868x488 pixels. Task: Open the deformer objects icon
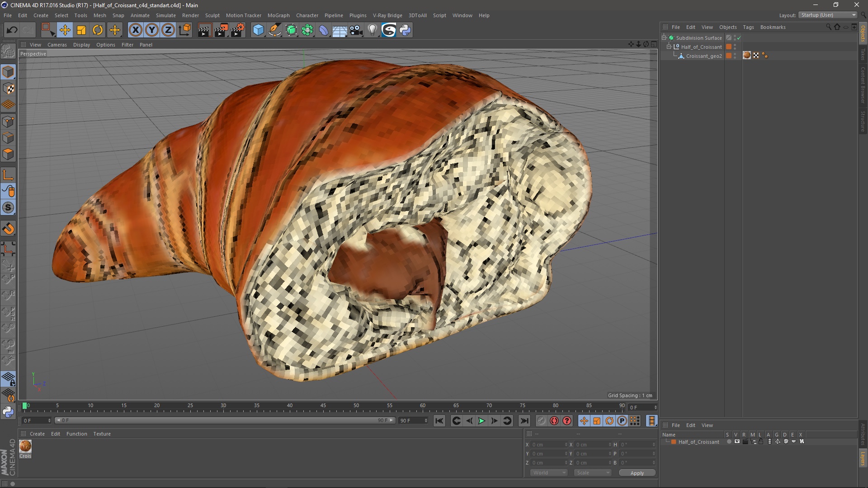(324, 30)
